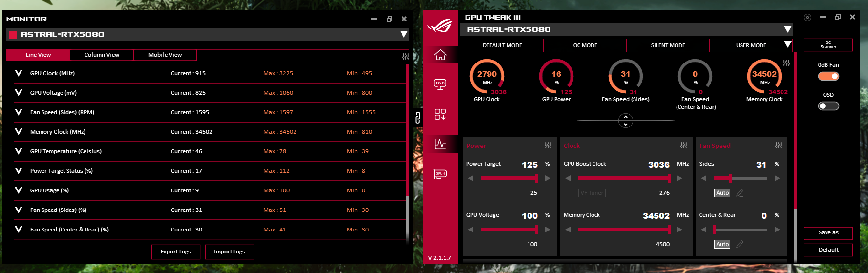Click Export Logs button

pos(176,252)
